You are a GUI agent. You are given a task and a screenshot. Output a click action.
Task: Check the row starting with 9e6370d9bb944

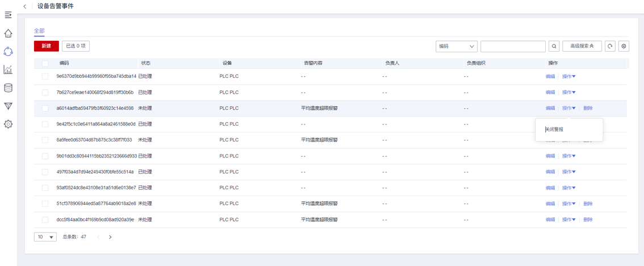click(45, 76)
